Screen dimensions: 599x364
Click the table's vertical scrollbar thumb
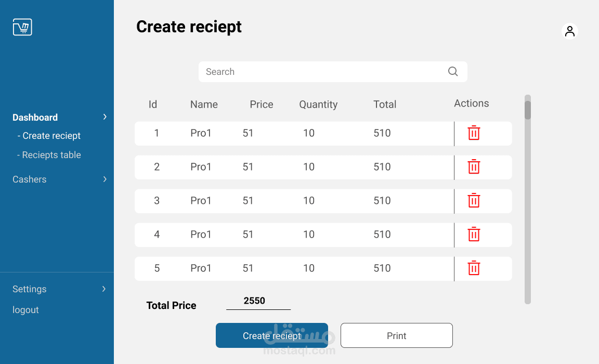(x=528, y=110)
